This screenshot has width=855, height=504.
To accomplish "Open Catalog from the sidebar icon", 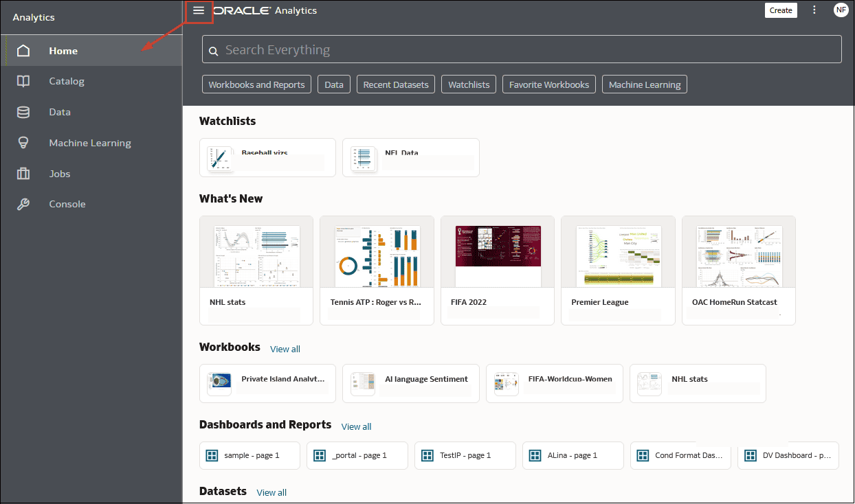I will point(24,81).
